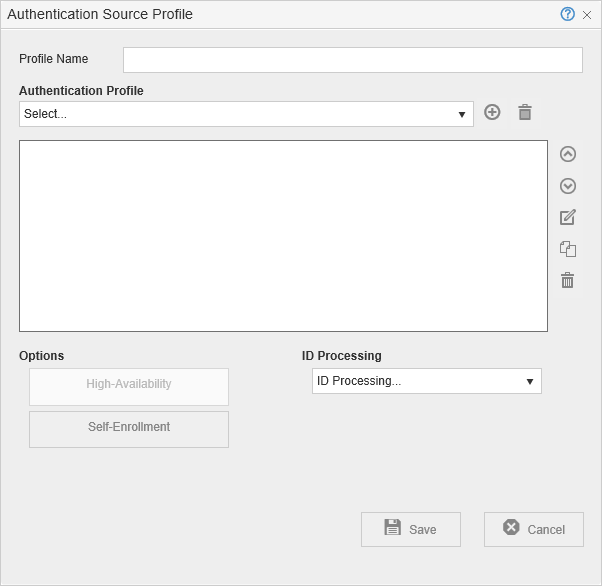Image resolution: width=602 pixels, height=586 pixels.
Task: Cancel the profile dialog
Action: [x=534, y=530]
